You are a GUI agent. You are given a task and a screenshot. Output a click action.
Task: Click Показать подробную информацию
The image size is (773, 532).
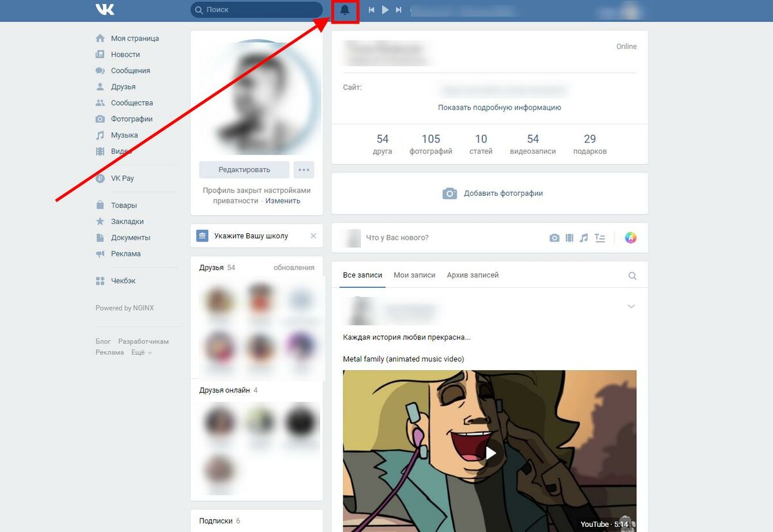tap(499, 108)
